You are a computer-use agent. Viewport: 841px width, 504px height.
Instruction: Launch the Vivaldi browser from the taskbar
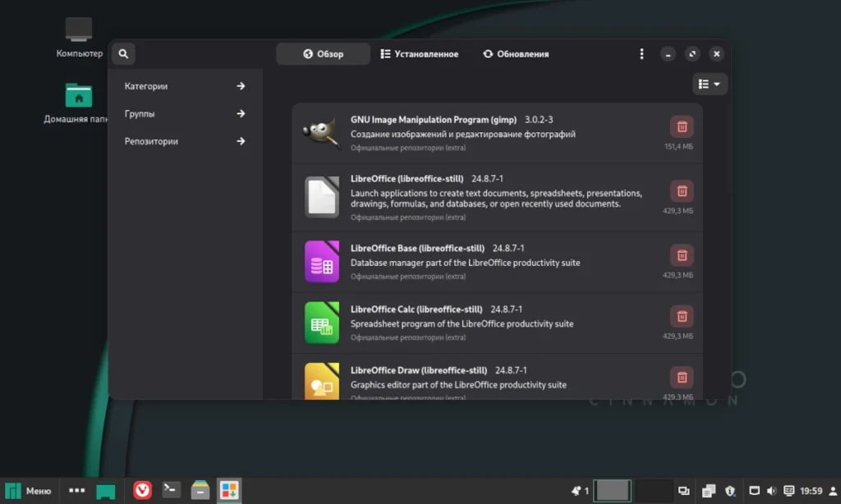(x=142, y=490)
